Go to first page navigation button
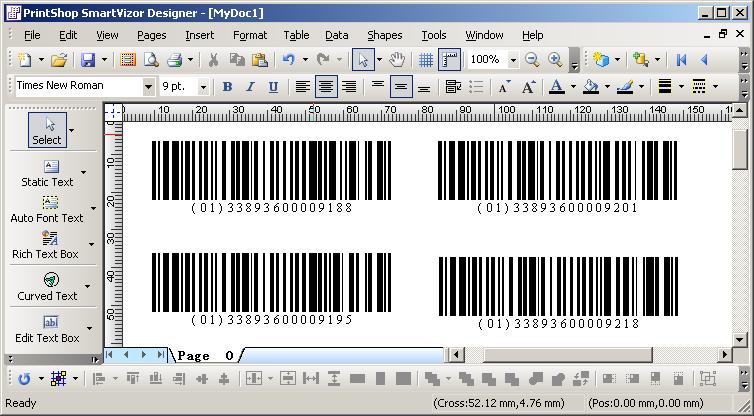This screenshot has width=754, height=416. [109, 355]
